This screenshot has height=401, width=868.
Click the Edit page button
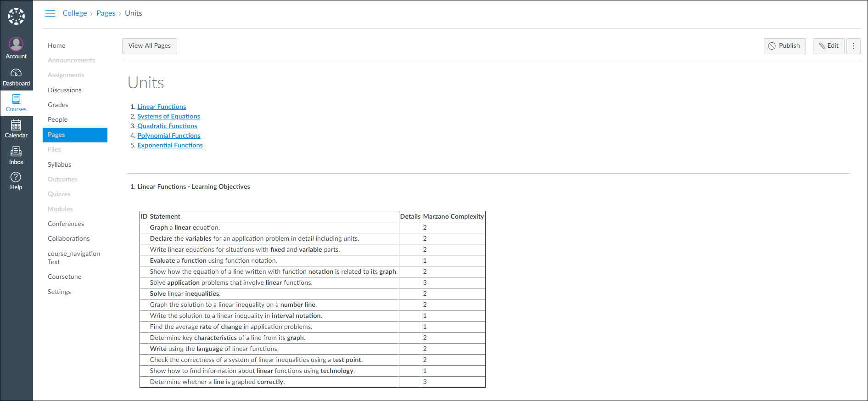(829, 46)
